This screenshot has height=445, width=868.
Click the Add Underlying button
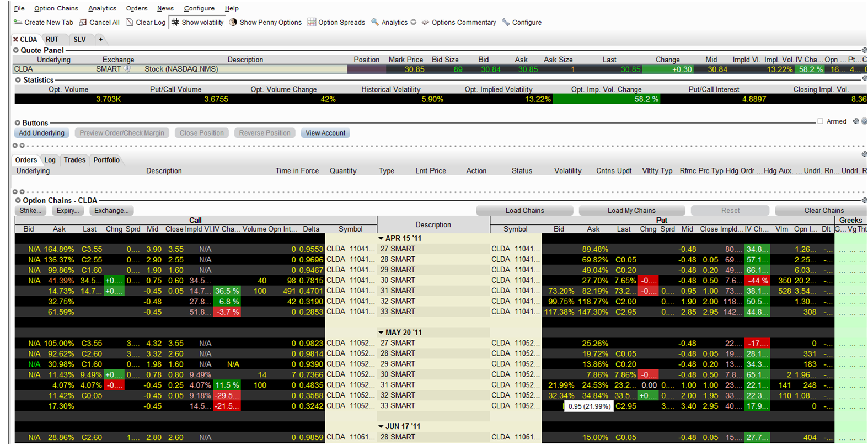(41, 133)
